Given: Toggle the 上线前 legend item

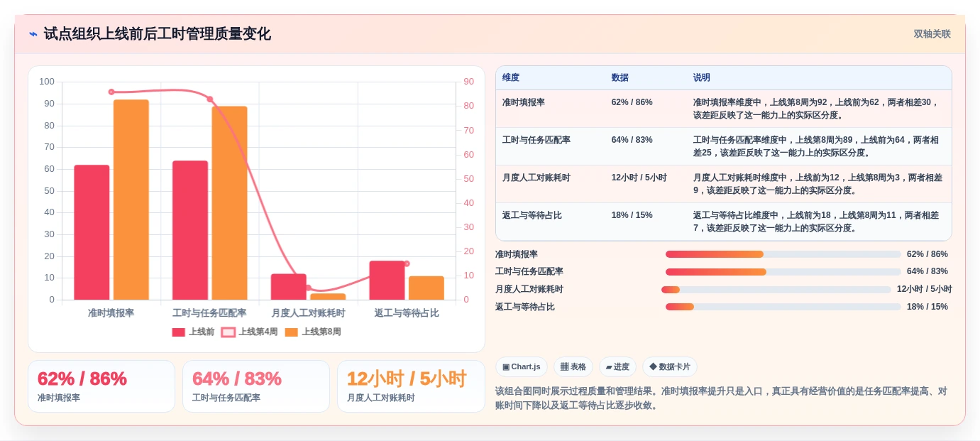Looking at the screenshot, I should 193,332.
